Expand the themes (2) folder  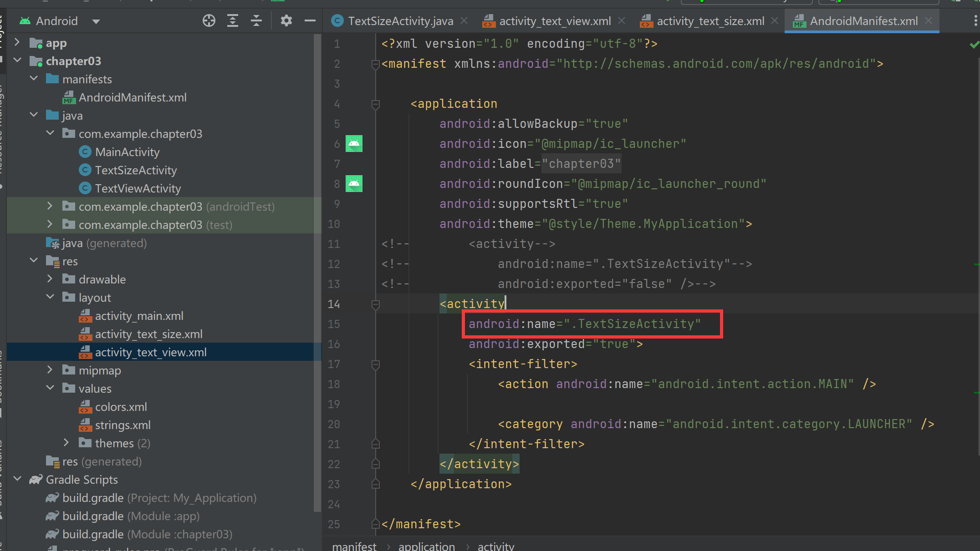pos(66,443)
